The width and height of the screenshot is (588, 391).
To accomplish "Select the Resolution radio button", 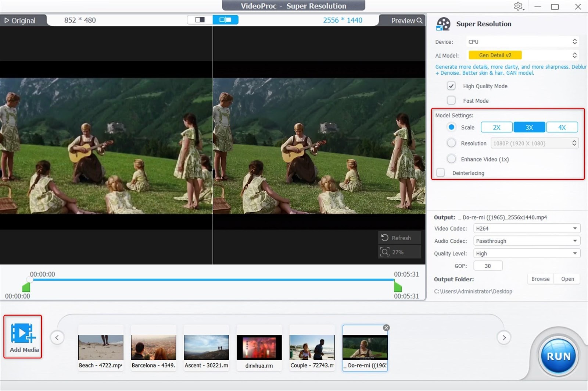I will tap(451, 143).
